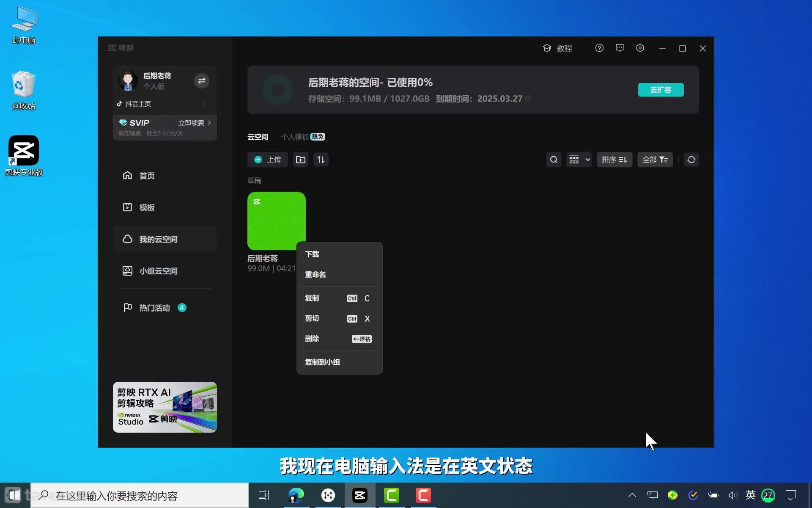Screen dimensions: 812x508
Task: Click the help question mark icon
Action: tap(599, 48)
